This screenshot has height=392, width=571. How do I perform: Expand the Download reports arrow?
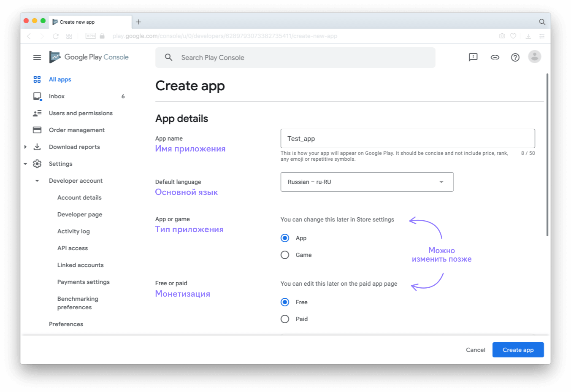click(x=25, y=147)
